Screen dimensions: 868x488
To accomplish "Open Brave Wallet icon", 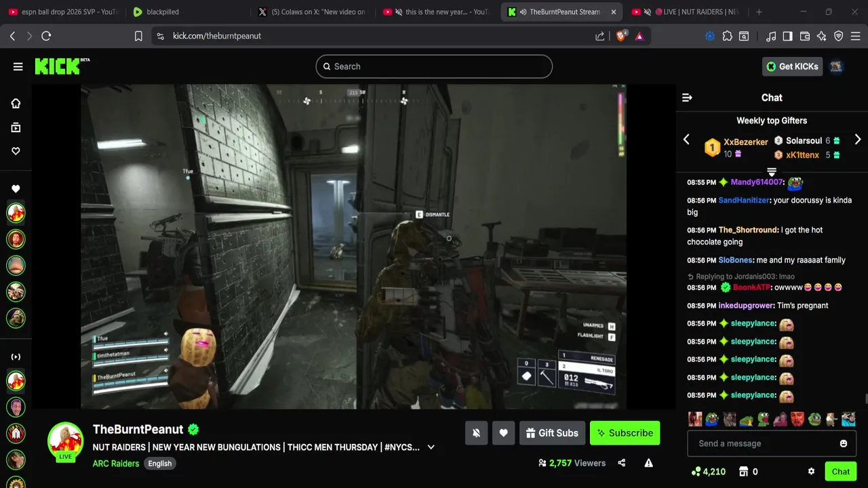I will point(805,36).
